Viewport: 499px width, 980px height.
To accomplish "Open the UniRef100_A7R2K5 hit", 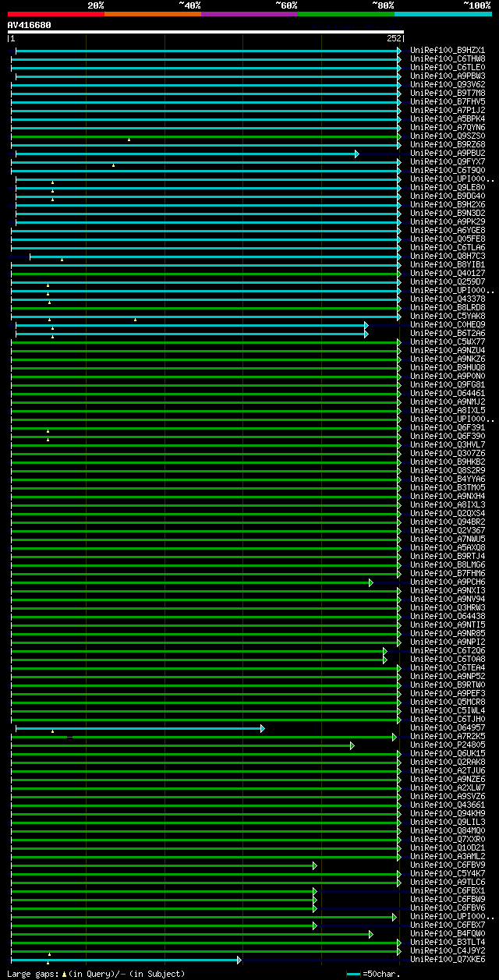I will (x=448, y=737).
